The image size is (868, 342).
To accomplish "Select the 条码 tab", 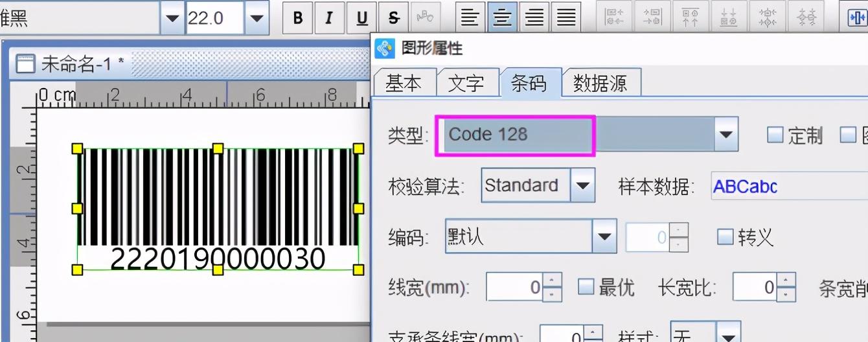I will click(x=529, y=83).
